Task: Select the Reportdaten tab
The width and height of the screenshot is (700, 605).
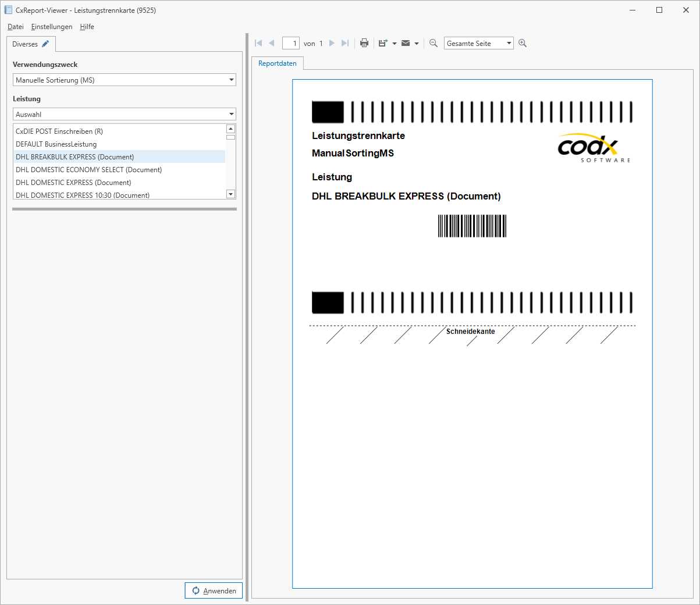Action: pyautogui.click(x=278, y=63)
